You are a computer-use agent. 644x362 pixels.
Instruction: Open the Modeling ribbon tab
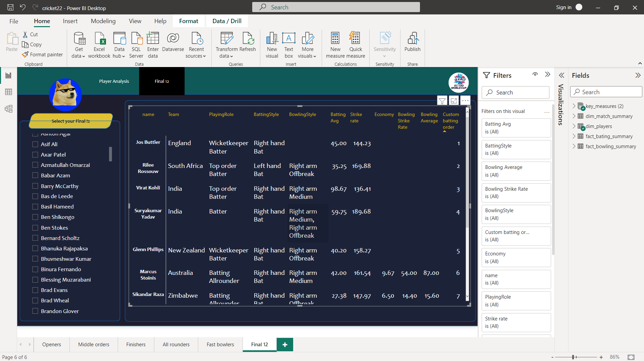pos(103,21)
